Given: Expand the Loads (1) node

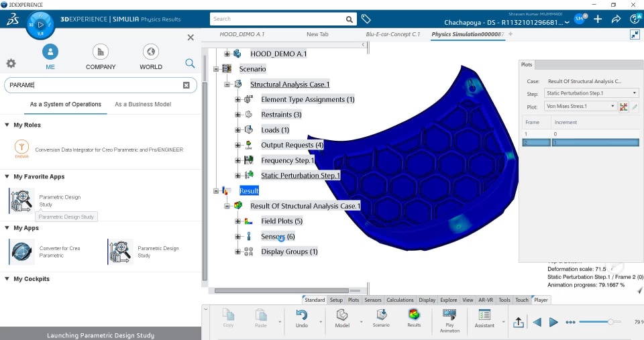Looking at the screenshot, I should click(x=237, y=129).
